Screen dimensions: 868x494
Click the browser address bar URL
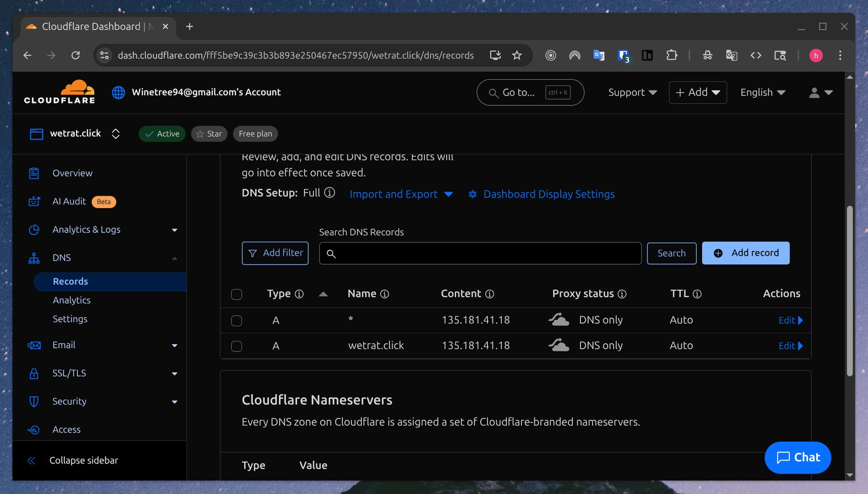(295, 55)
